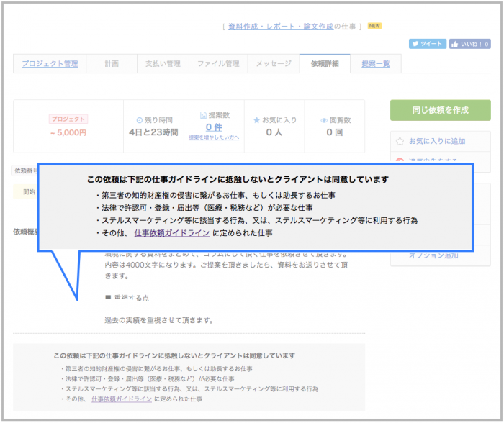Switch to the ファイル管理 tab
Image resolution: width=504 pixels, height=423 pixels.
click(219, 64)
